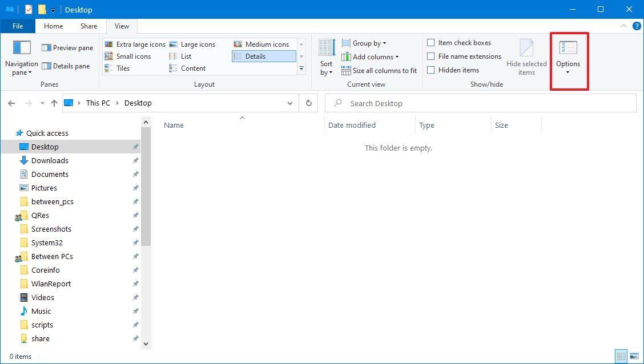Switch to the Home tab
This screenshot has height=364, width=644.
[x=53, y=26]
